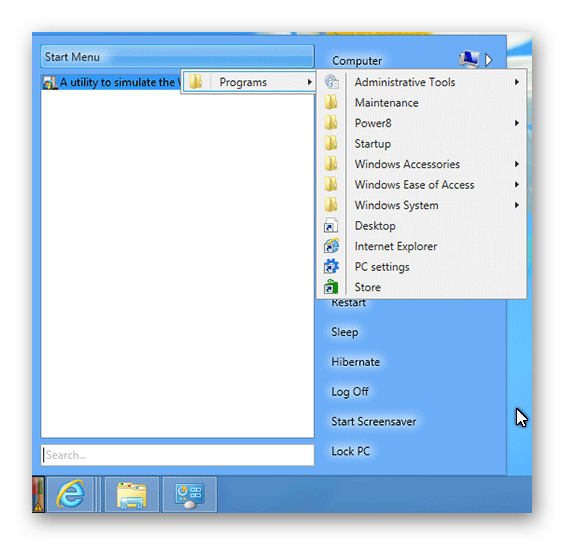Click the PC settings gear icon

[331, 267]
